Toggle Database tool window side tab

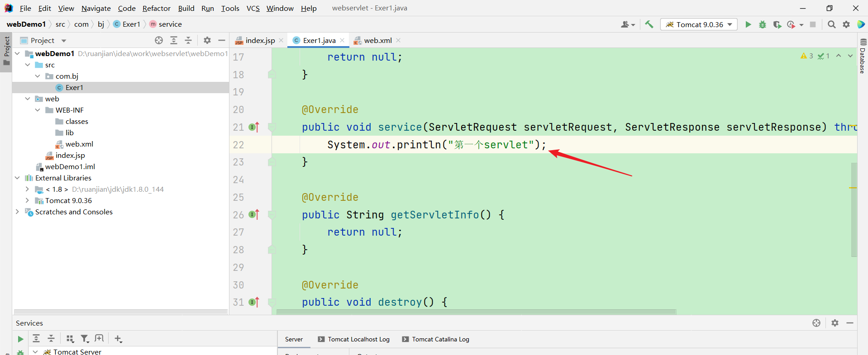pos(863,56)
